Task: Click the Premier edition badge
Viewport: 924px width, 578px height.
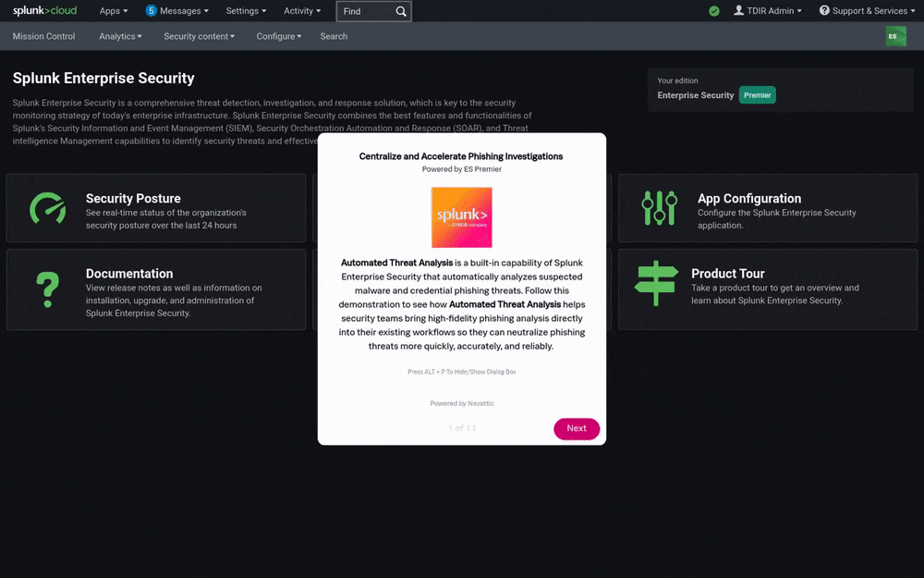Action: 758,95
